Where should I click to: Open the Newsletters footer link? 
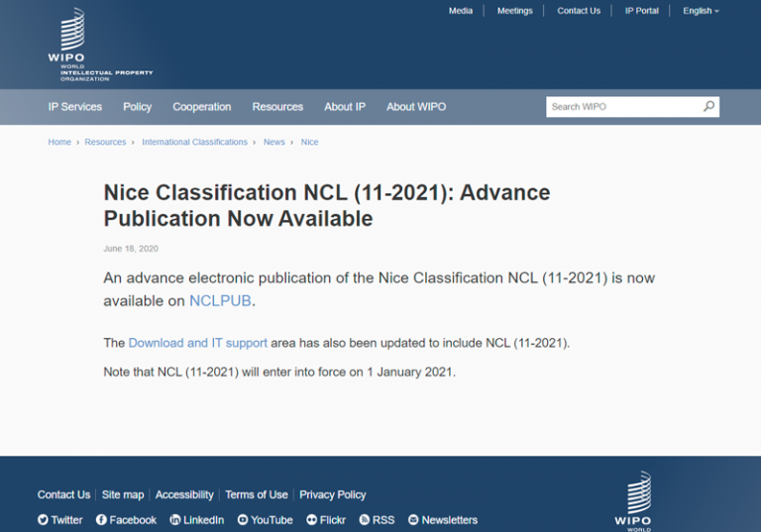pos(442,520)
